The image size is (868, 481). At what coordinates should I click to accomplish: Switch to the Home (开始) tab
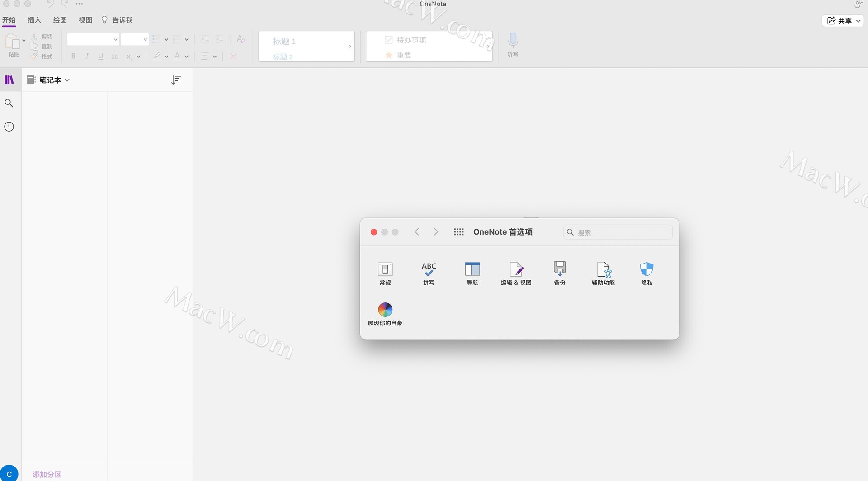click(9, 20)
